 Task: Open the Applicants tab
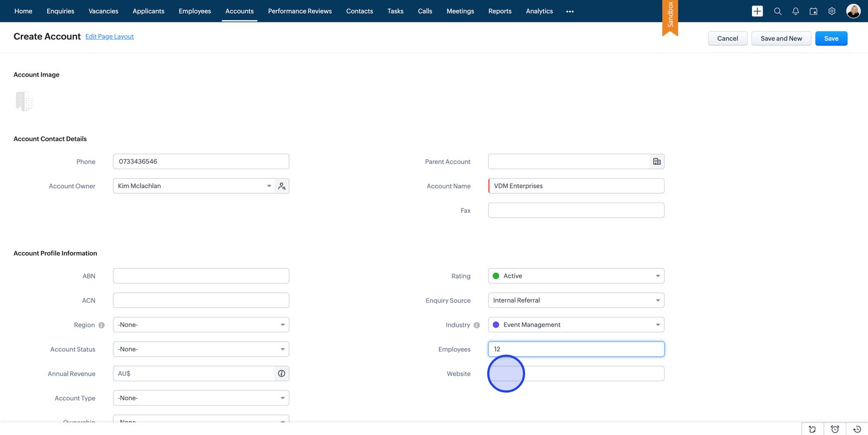(x=148, y=11)
